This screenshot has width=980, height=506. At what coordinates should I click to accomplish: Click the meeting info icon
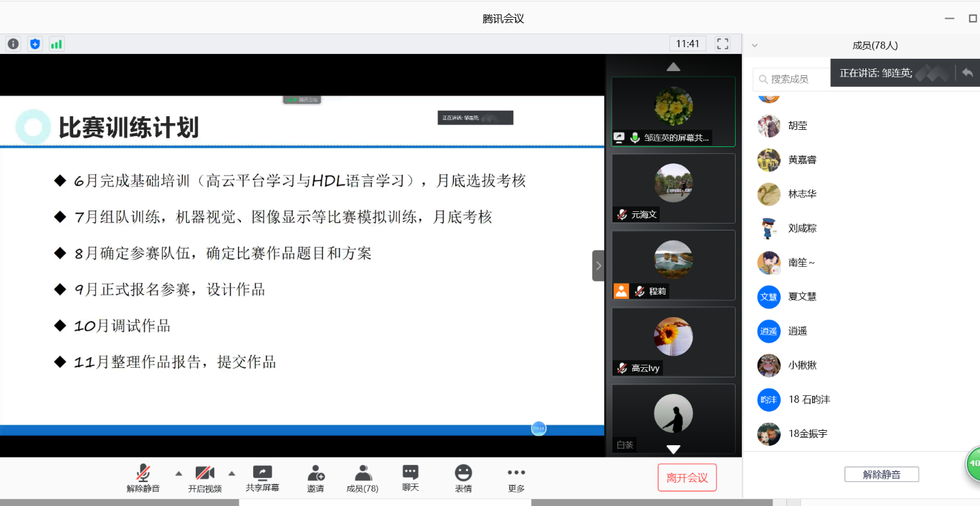13,44
